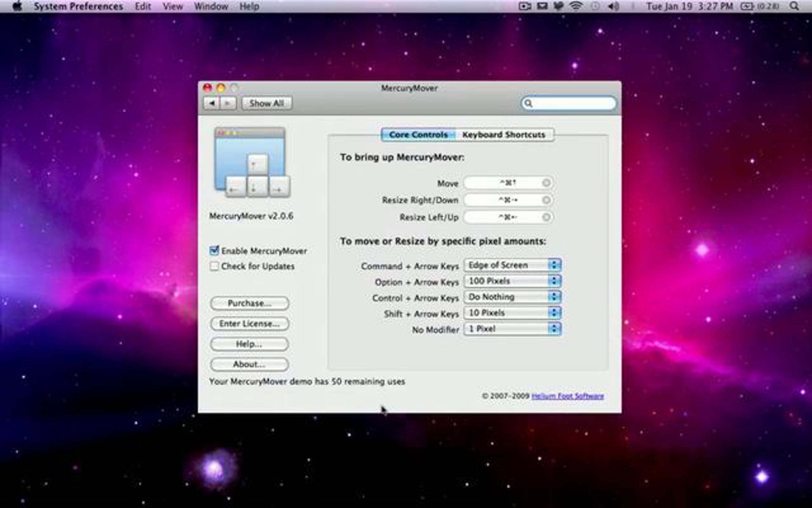Click the volume speaker icon
Viewport: 812px width, 508px height.
614,6
